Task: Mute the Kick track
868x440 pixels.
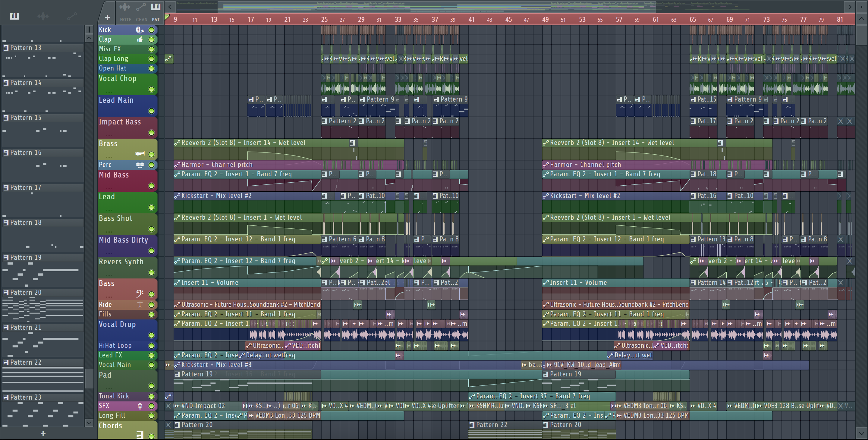Action: click(152, 30)
